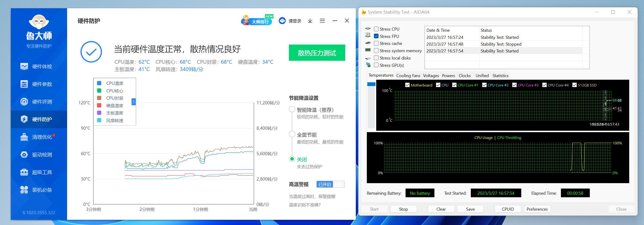Switch to Unified tab
Viewport: 644px width, 225px height.
[482, 75]
